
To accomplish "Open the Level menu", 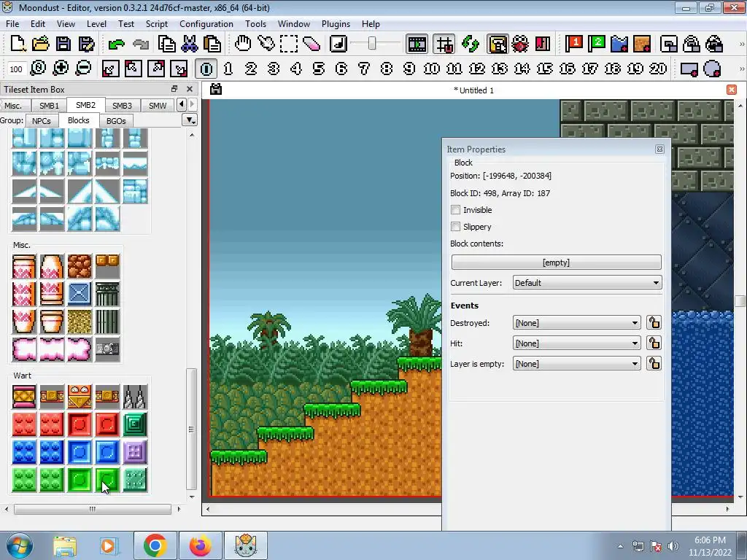I will pos(96,24).
